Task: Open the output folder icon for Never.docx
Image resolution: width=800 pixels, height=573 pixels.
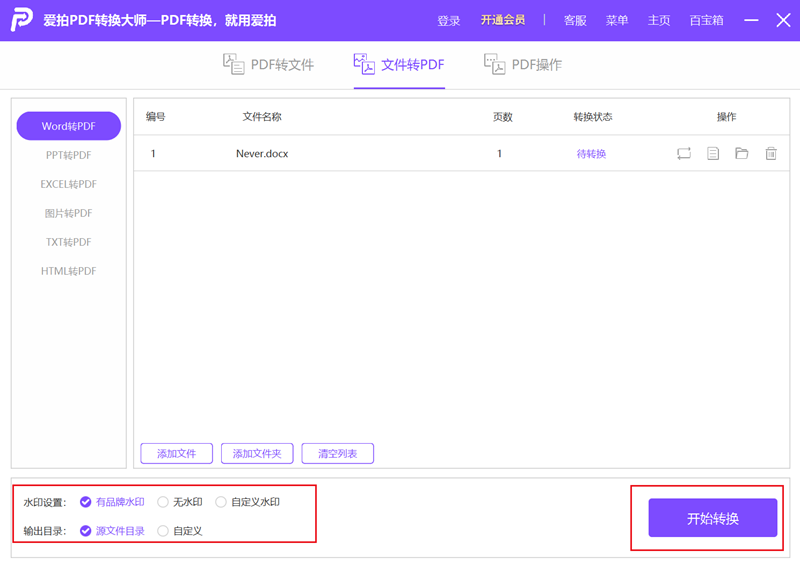Action: coord(741,153)
